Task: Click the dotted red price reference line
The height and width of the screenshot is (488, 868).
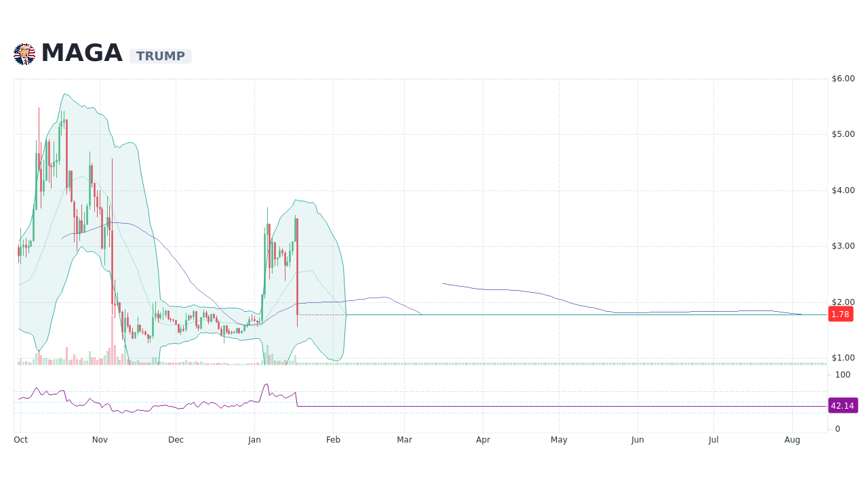Action: pos(322,314)
